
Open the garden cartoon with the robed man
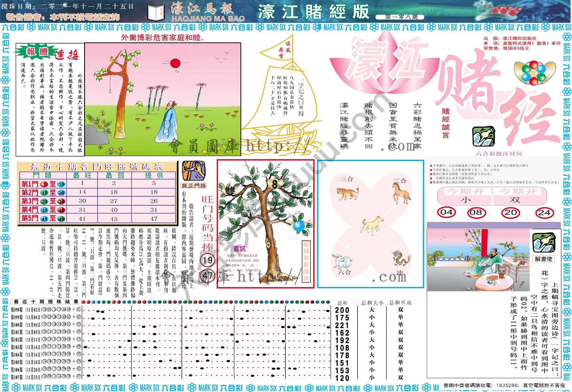[x=163, y=98]
